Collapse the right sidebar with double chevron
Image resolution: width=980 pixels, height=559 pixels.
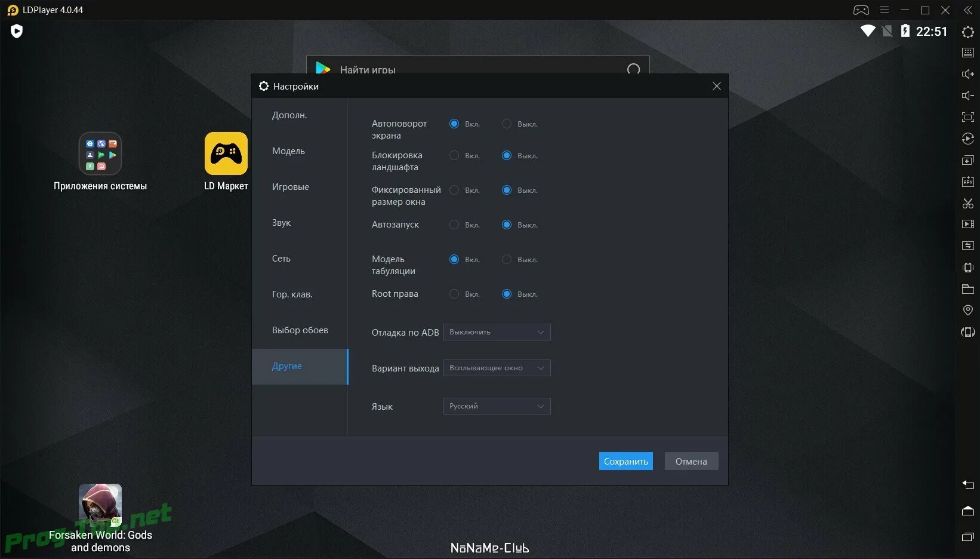pos(968,10)
